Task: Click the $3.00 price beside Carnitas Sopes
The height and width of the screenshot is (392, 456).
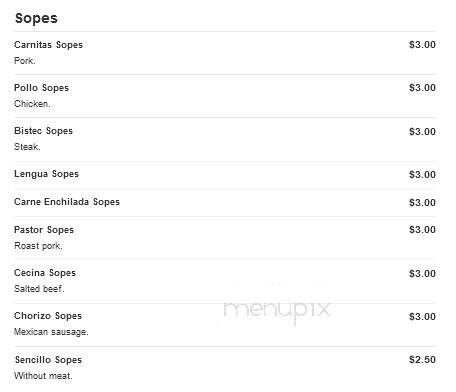Action: pos(422,45)
